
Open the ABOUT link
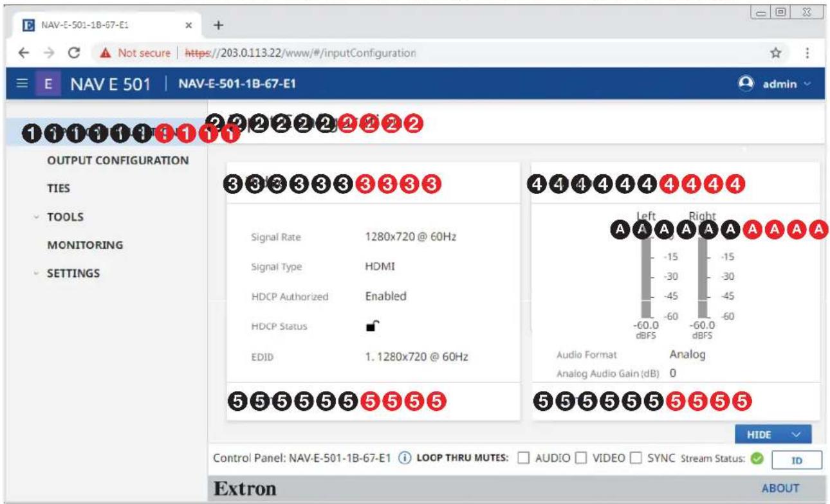point(780,488)
